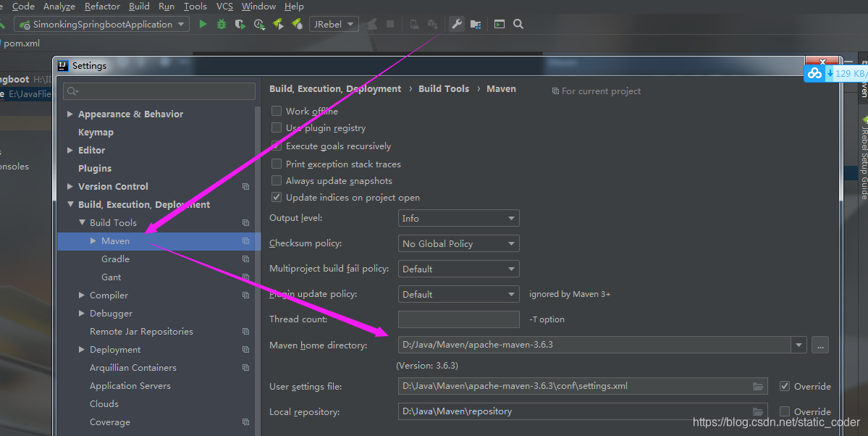Open the Output level dropdown
The height and width of the screenshot is (436, 868).
458,218
